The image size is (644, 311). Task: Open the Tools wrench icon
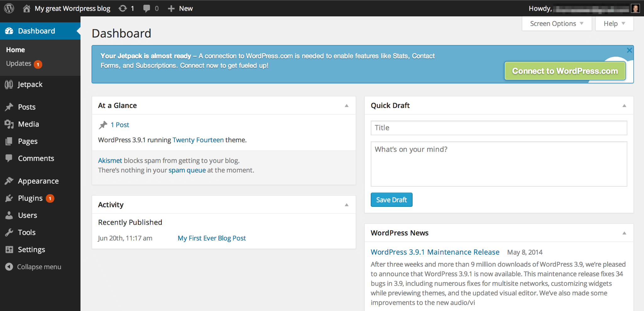pyautogui.click(x=9, y=233)
